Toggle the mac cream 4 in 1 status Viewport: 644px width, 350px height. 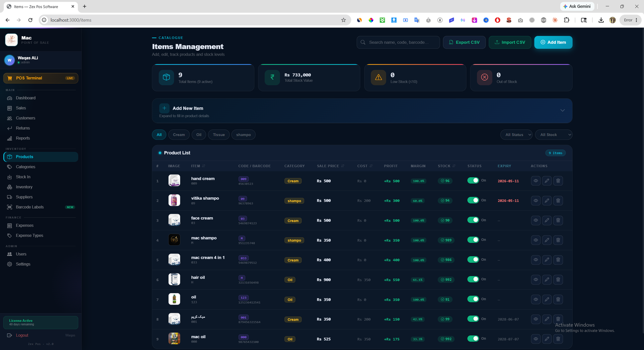pos(473,259)
